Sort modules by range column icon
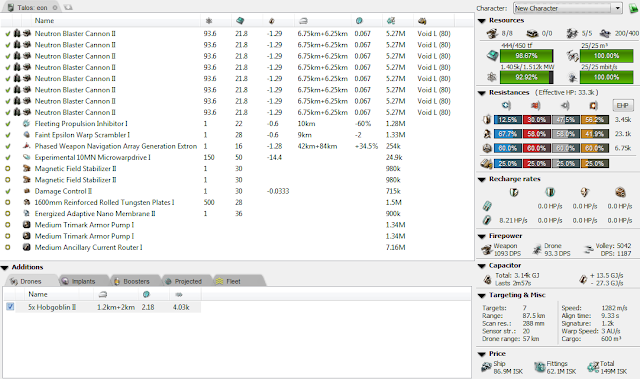640x379 pixels. coord(303,21)
